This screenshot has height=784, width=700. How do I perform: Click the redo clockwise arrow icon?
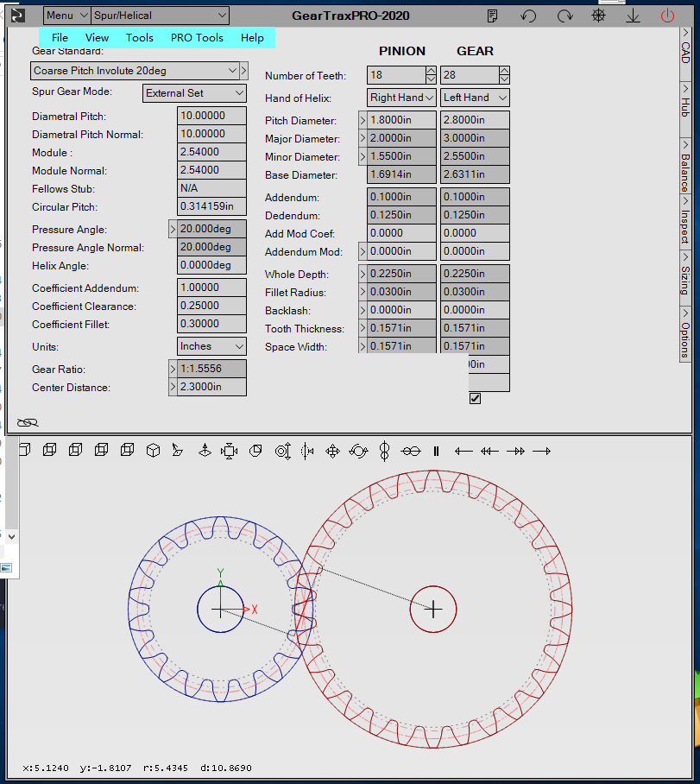(564, 16)
